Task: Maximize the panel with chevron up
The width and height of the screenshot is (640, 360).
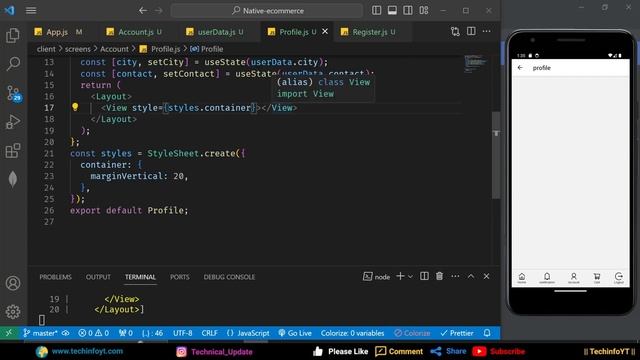Action: (471, 276)
